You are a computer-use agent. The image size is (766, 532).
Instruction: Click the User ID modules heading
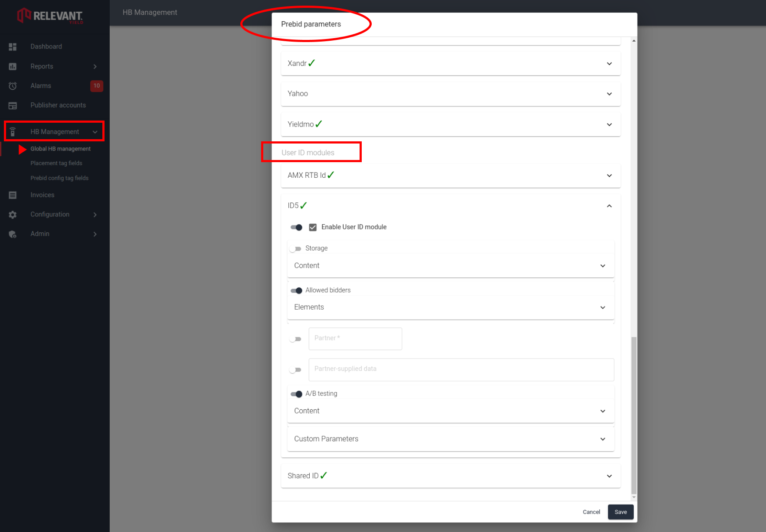click(308, 153)
